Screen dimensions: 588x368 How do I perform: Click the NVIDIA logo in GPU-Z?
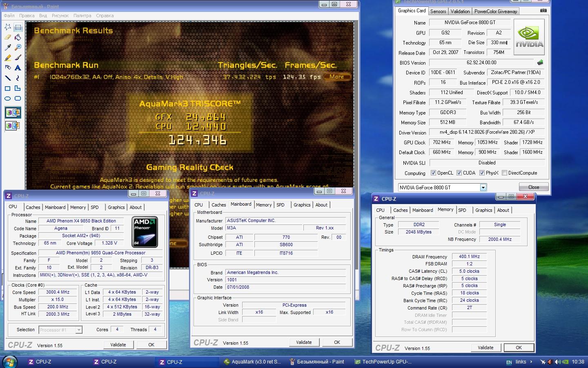[529, 38]
